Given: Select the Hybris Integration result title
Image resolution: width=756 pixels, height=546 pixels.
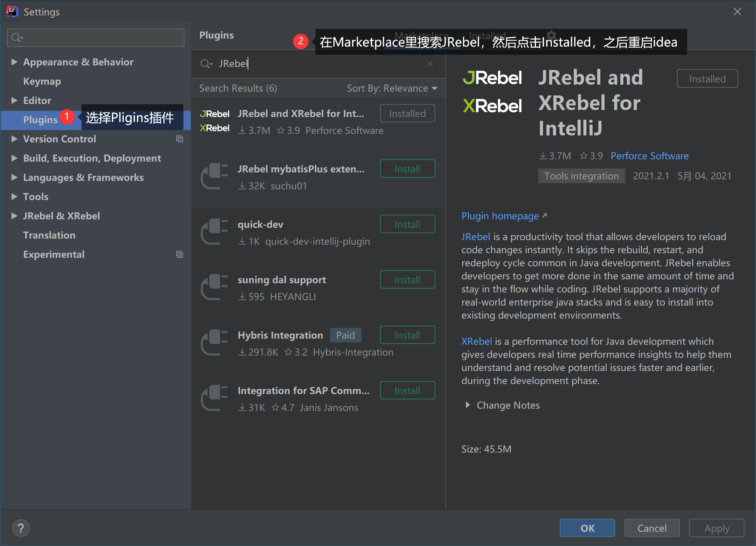Looking at the screenshot, I should [x=280, y=335].
